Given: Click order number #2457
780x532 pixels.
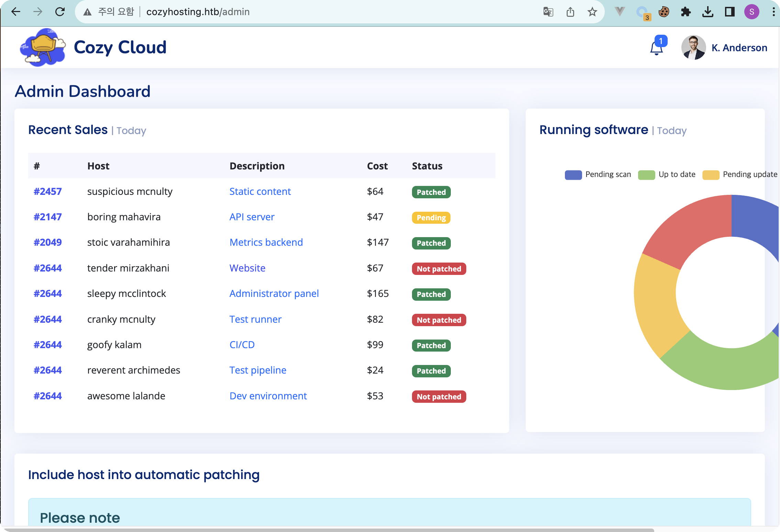Looking at the screenshot, I should (x=47, y=191).
